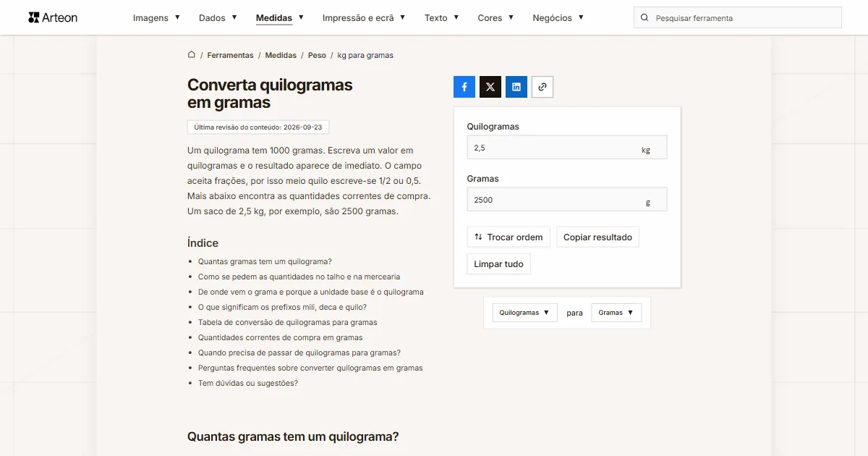Image resolution: width=868 pixels, height=456 pixels.
Task: Jump to 'De onde vem o grama' section
Action: point(311,292)
